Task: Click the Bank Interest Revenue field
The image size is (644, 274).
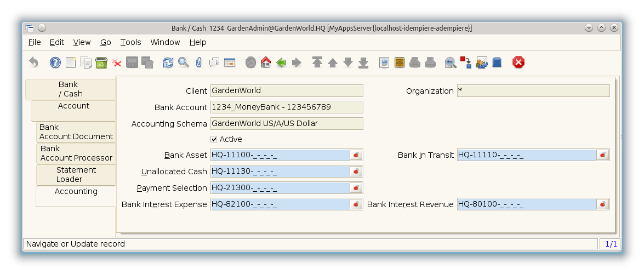Action: pos(526,204)
